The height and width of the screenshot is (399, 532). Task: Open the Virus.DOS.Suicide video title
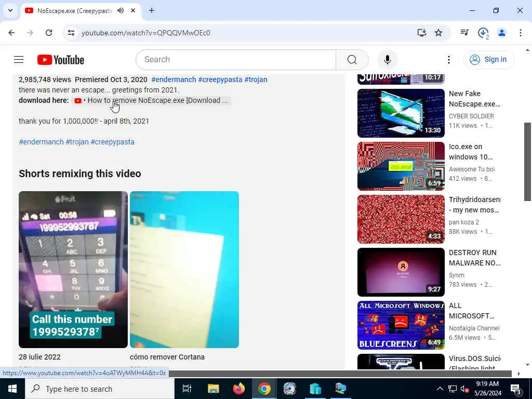(475, 363)
